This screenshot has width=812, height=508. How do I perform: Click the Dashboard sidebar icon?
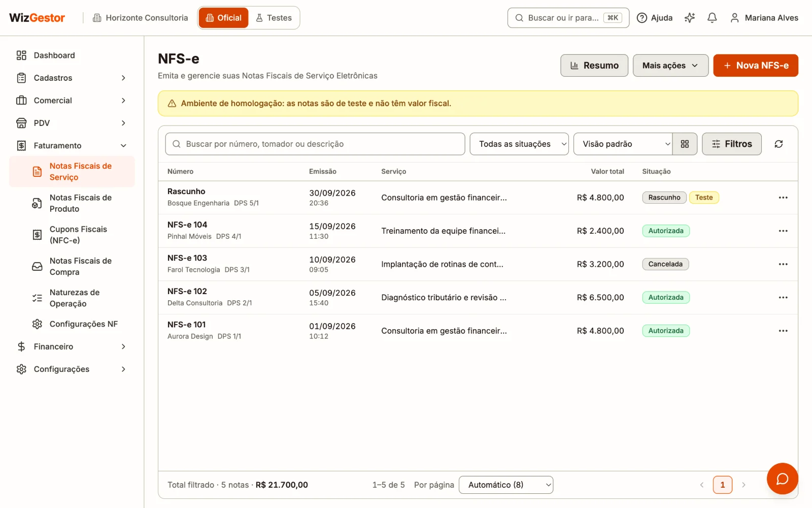tap(21, 55)
